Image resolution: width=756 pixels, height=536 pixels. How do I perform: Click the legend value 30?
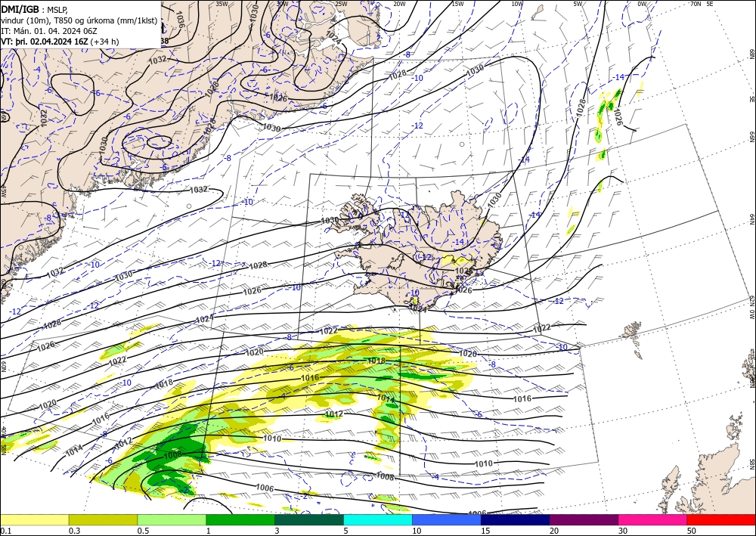click(623, 531)
